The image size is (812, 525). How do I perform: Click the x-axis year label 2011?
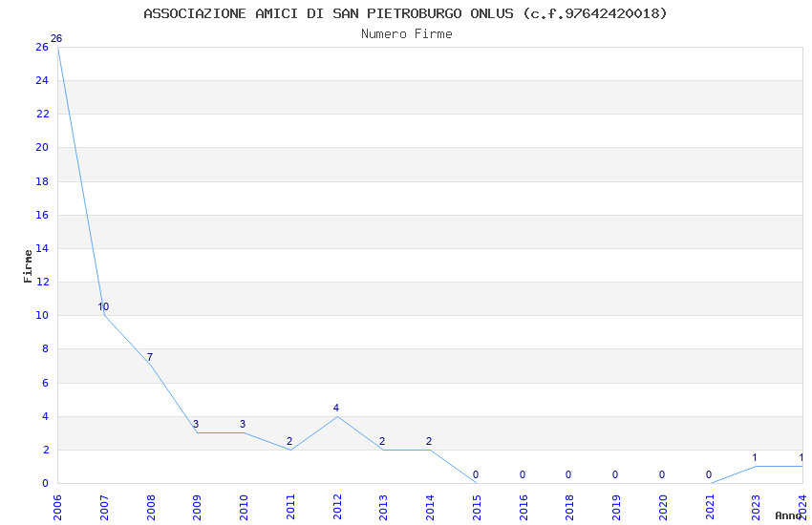(290, 508)
